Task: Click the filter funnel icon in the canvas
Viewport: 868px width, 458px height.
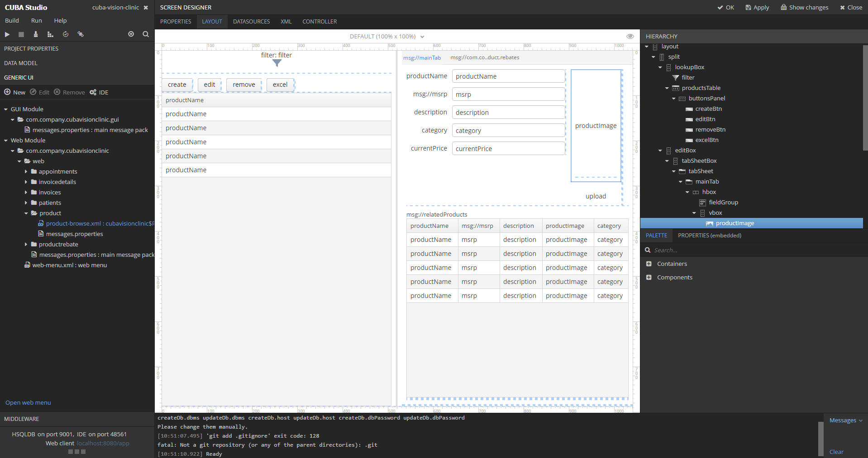Action: pos(277,63)
